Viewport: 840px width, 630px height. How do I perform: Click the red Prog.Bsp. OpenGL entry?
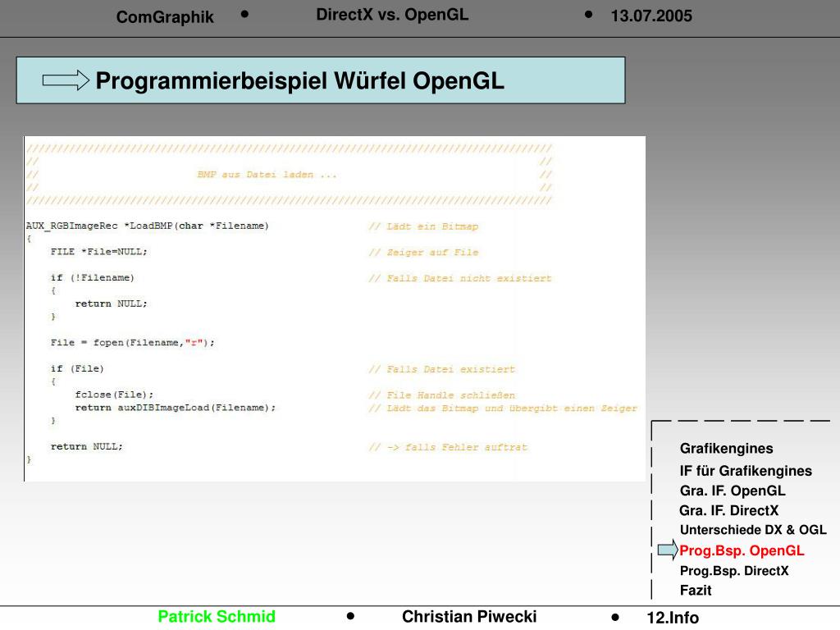[x=742, y=550]
